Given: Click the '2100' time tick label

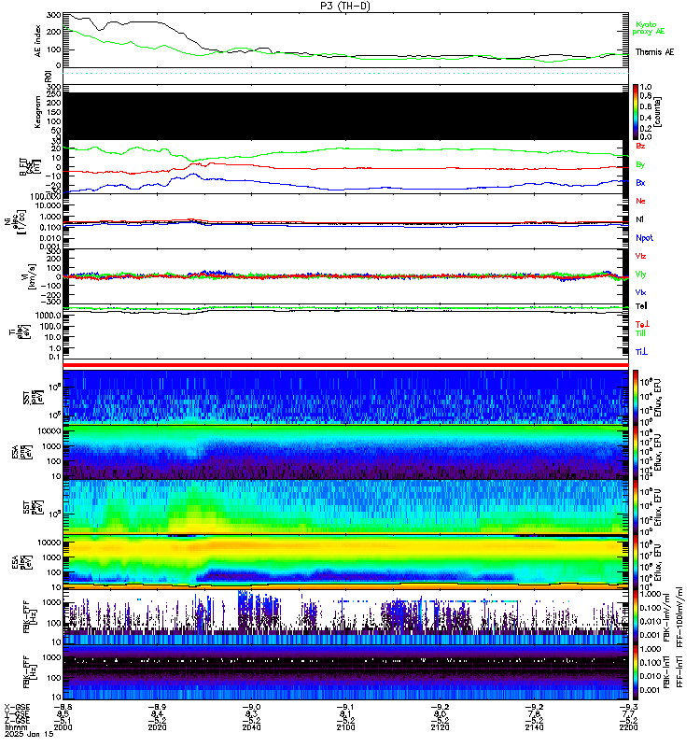Looking at the screenshot, I should [345, 727].
